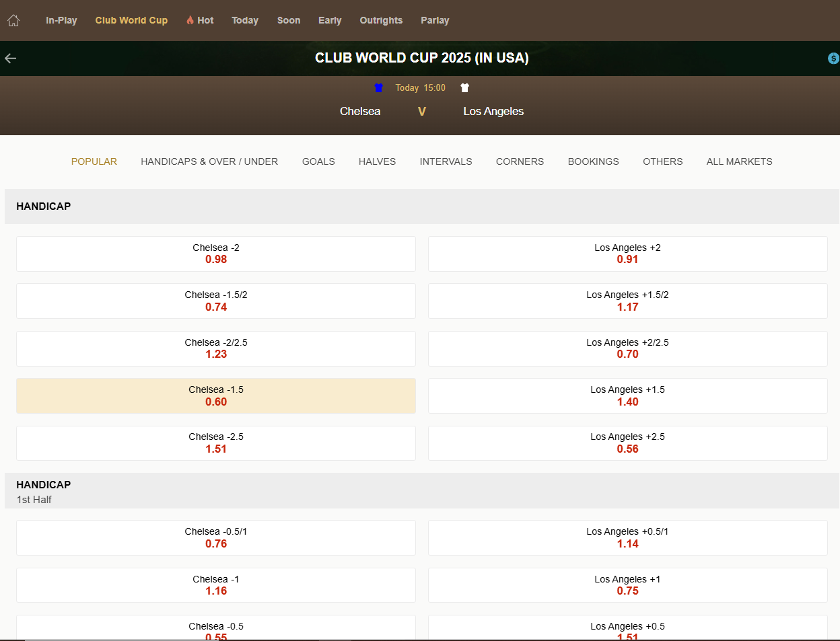This screenshot has width=840, height=641.
Task: Select 1st half Los Angeles +0.5 selection
Action: pos(627,628)
